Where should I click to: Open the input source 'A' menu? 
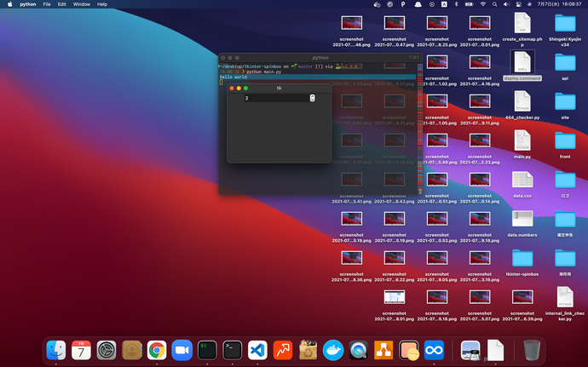pos(444,4)
